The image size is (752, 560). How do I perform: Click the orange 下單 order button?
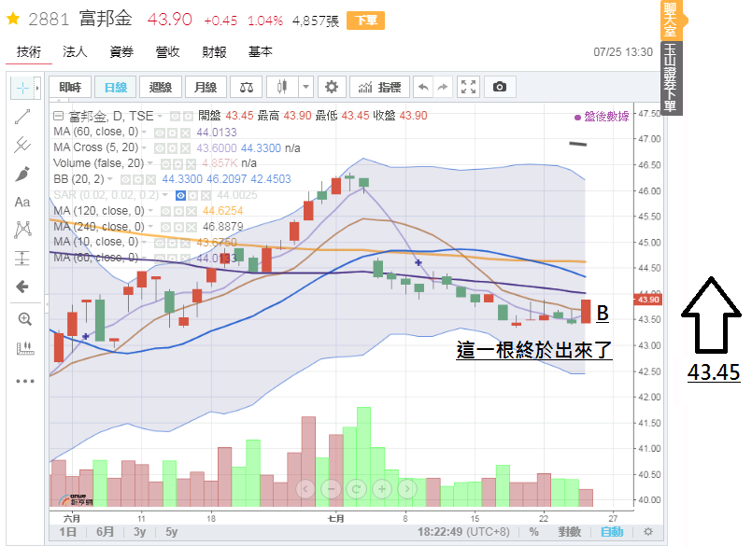tap(365, 21)
